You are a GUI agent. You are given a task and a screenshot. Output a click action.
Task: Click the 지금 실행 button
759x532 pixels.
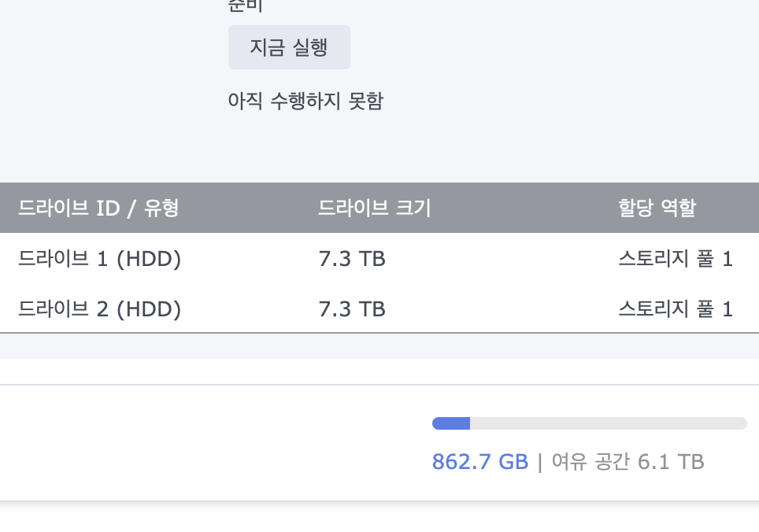pyautogui.click(x=289, y=47)
